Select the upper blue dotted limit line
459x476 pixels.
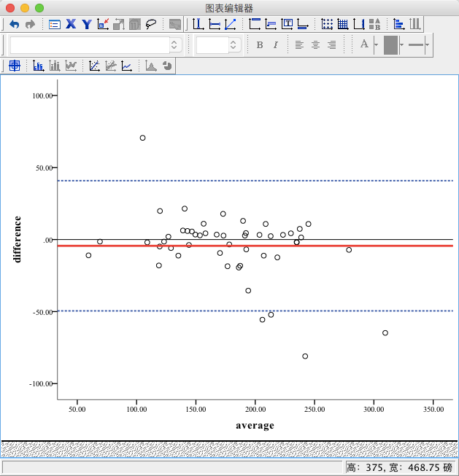255,181
